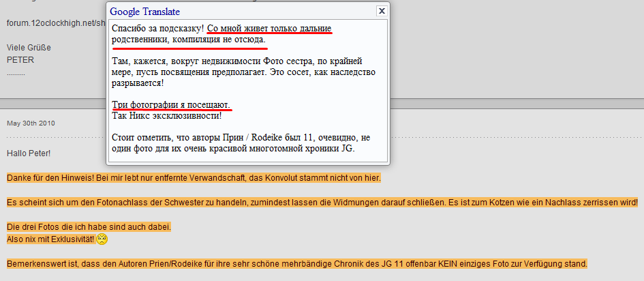Click the angry smiley emoticon
Image resolution: width=644 pixels, height=281 pixels.
(x=102, y=239)
